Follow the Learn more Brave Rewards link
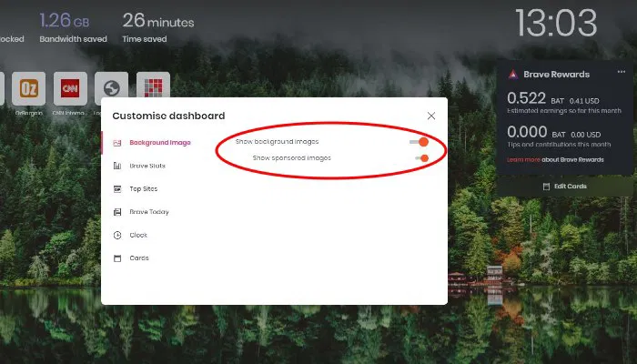Screen dimensions: 637x364 point(523,160)
